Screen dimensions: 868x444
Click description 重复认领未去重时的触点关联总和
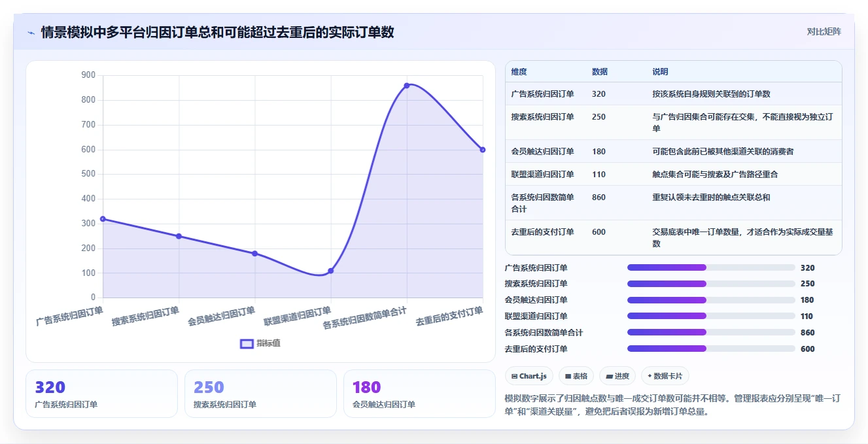711,197
